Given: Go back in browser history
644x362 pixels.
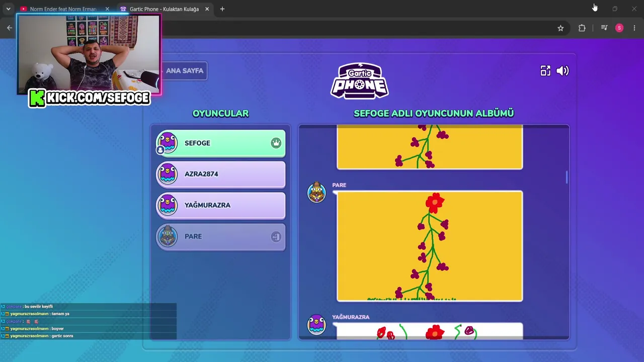Looking at the screenshot, I should [x=10, y=28].
